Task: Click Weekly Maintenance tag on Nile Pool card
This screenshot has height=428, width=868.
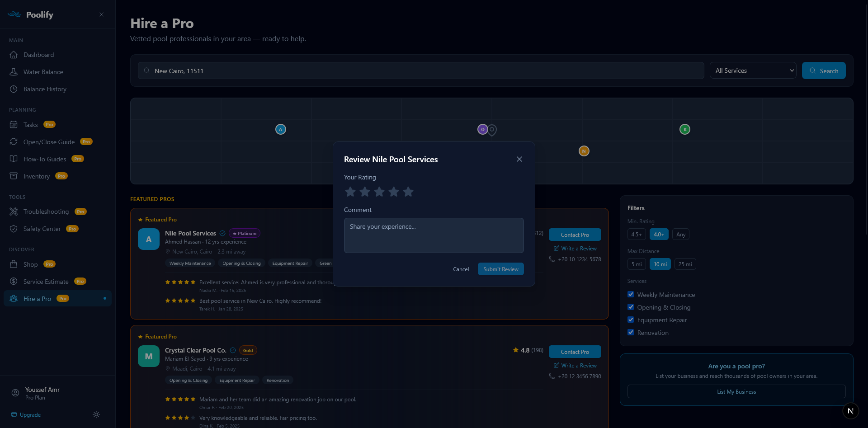Action: (190, 263)
